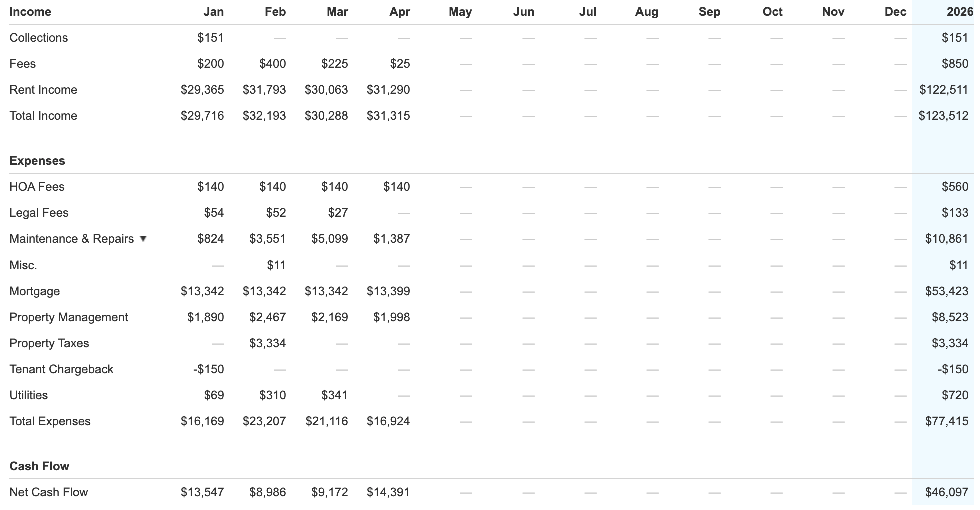Open February Property Taxes value $3,334

[x=267, y=343]
